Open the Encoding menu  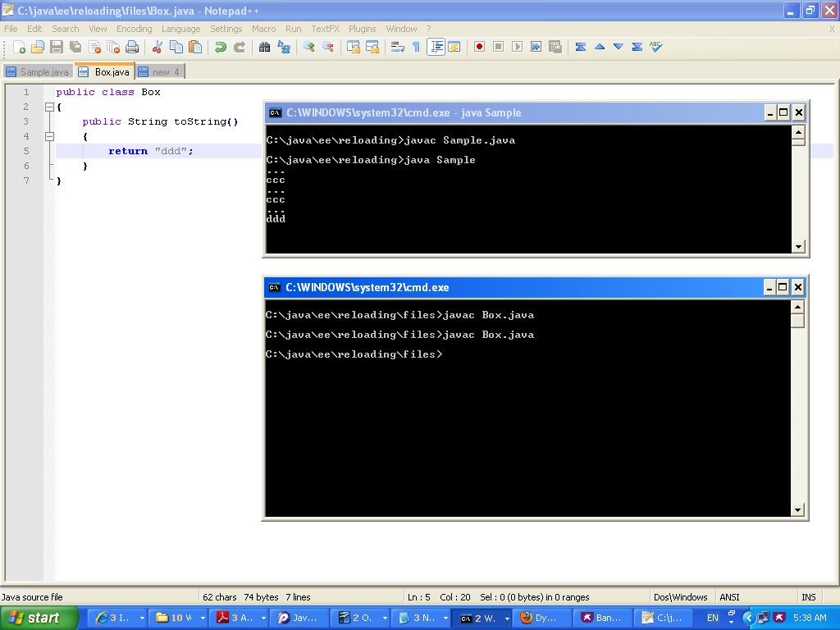[x=135, y=29]
